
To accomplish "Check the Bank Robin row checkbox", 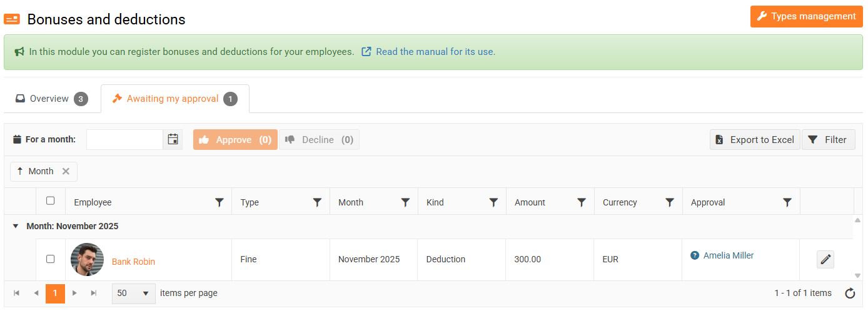I will [x=51, y=259].
